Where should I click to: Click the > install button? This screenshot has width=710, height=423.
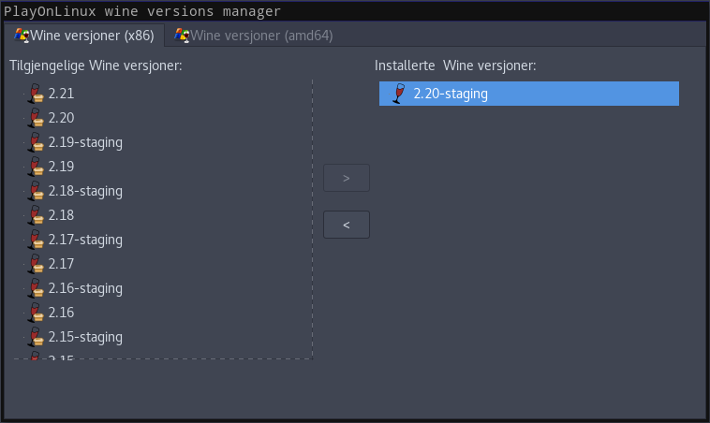[x=346, y=178]
